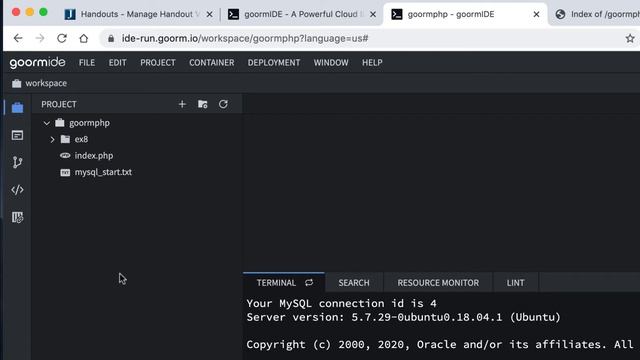Switch to the RESOURCE MONITOR tab
Viewport: 640px width, 360px height.
438,282
